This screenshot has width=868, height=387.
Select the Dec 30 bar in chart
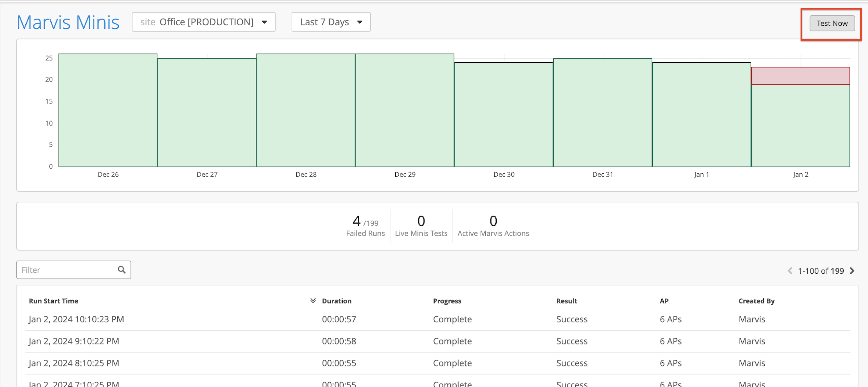click(504, 114)
